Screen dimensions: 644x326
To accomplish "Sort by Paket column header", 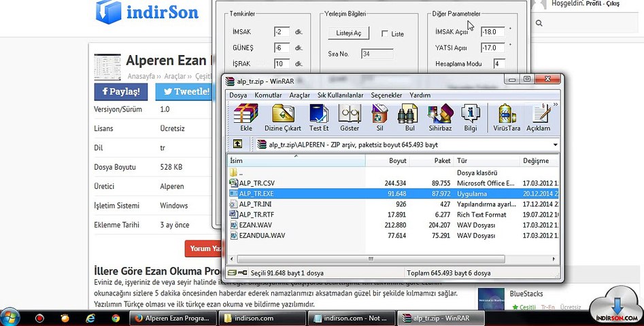I will [x=431, y=161].
